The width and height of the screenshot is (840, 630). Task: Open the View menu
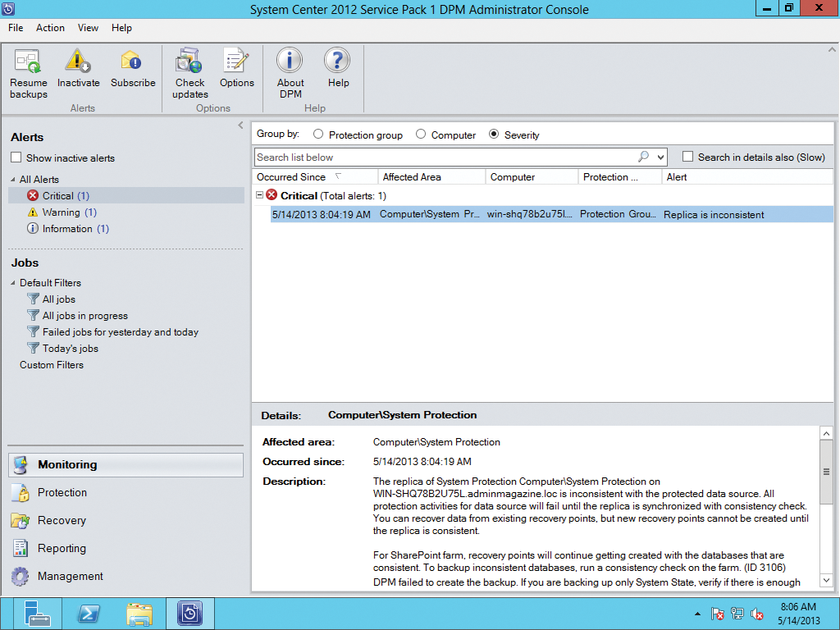(x=88, y=27)
